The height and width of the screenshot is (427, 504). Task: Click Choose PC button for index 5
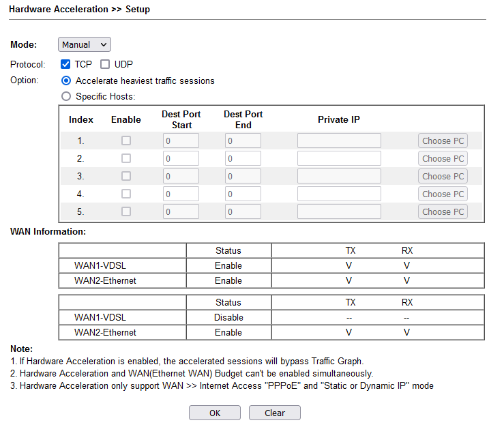443,211
